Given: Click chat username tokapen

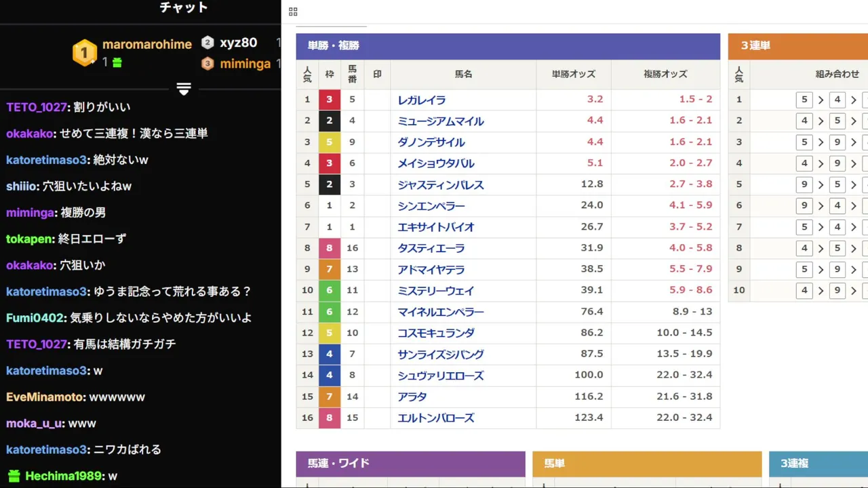Looking at the screenshot, I should pos(29,239).
